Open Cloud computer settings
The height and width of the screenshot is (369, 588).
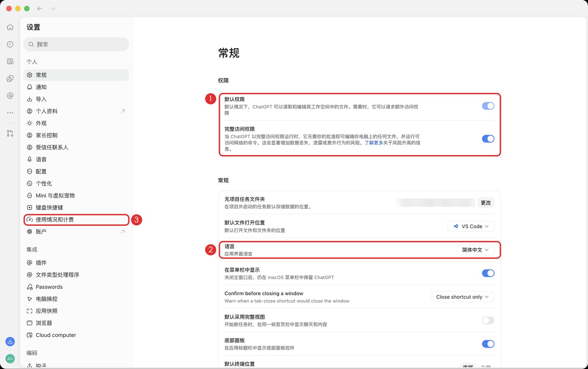pos(76,335)
